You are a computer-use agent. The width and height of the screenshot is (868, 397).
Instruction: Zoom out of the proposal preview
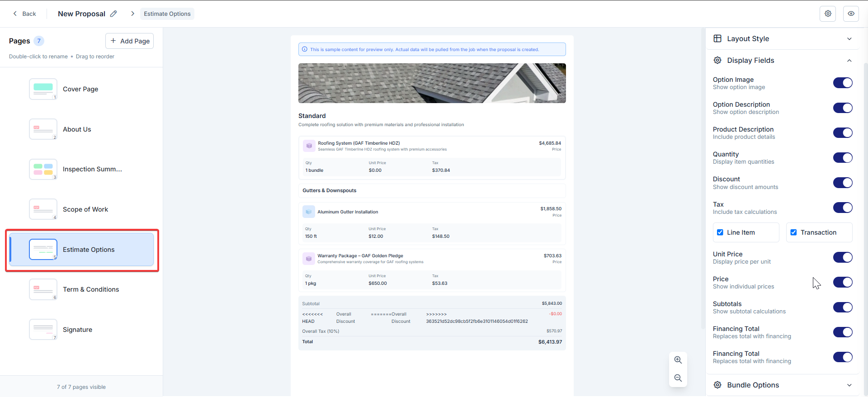pos(678,378)
